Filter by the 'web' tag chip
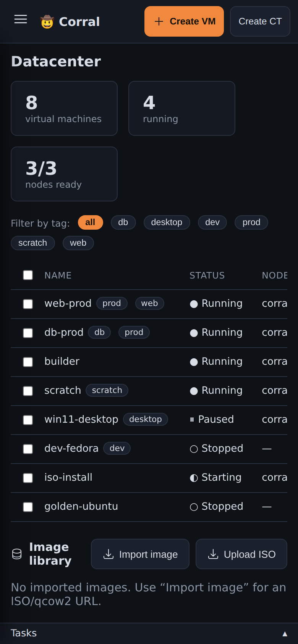 click(78, 243)
